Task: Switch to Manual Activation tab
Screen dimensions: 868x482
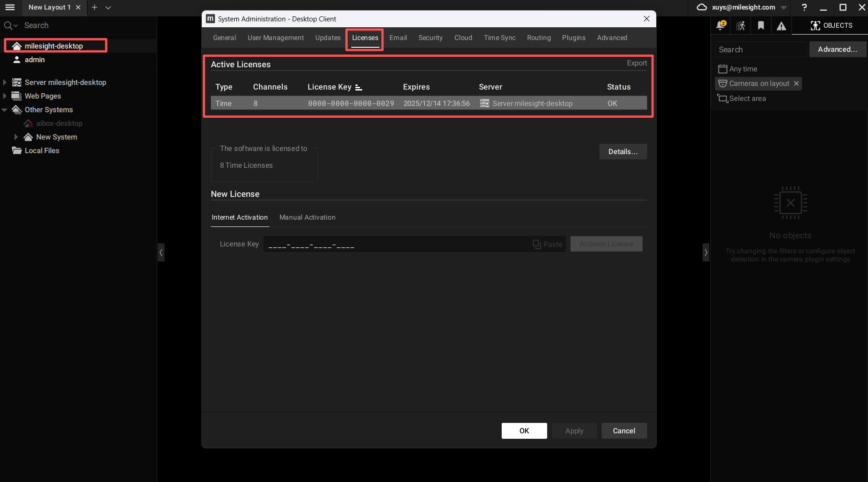Action: [x=307, y=217]
